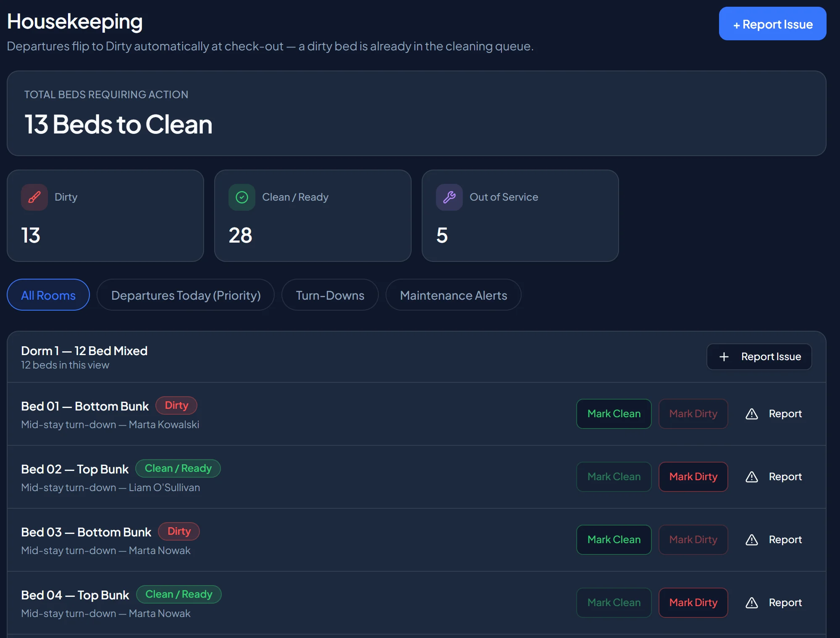Click 'Dorm 1 — 12 Bed Mixed' heading

pos(84,351)
